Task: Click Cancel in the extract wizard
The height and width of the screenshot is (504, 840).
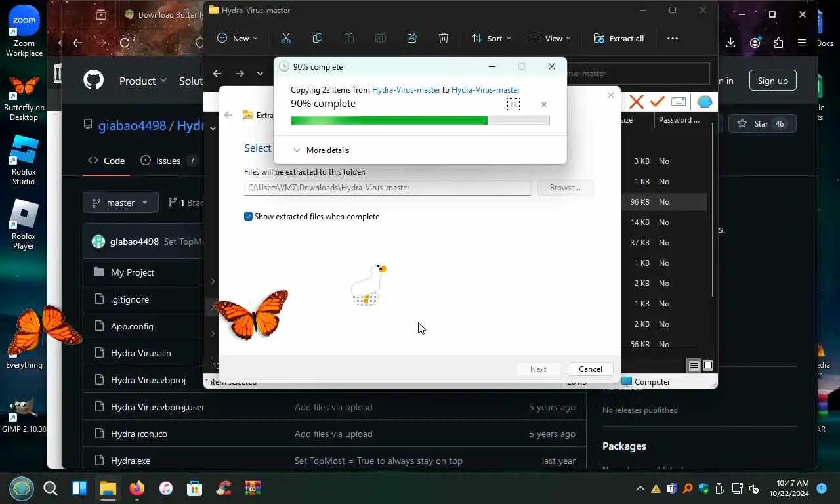Action: [x=591, y=369]
